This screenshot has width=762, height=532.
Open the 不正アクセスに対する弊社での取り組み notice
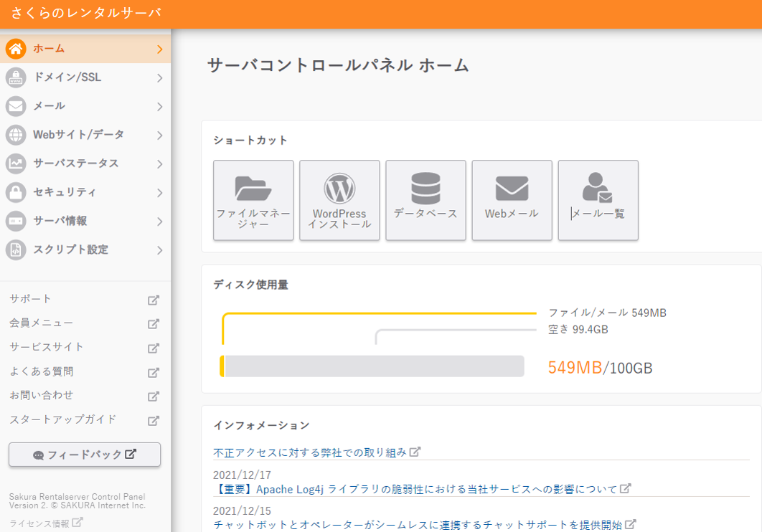pyautogui.click(x=309, y=452)
